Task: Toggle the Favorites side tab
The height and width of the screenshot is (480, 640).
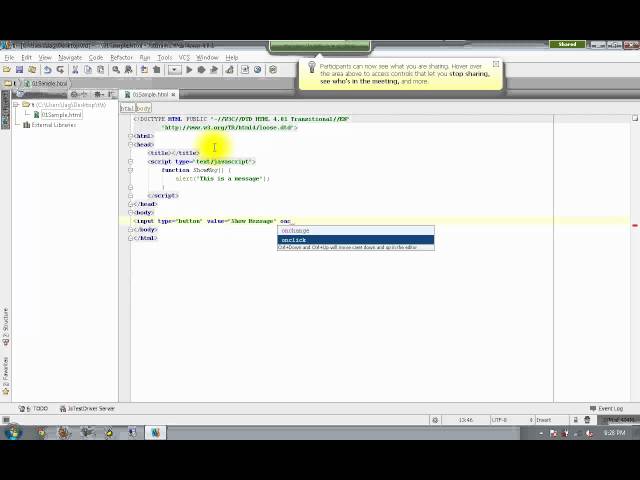Action: (5, 376)
